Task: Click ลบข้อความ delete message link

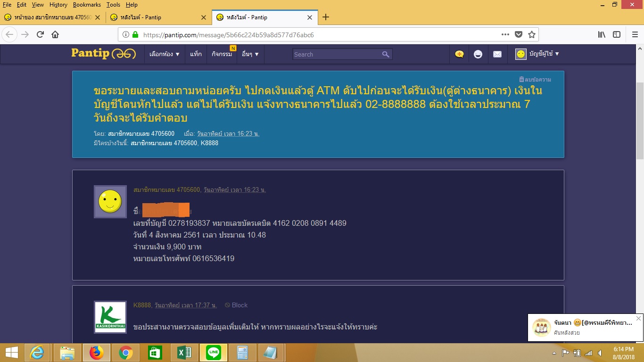Action: (x=535, y=80)
